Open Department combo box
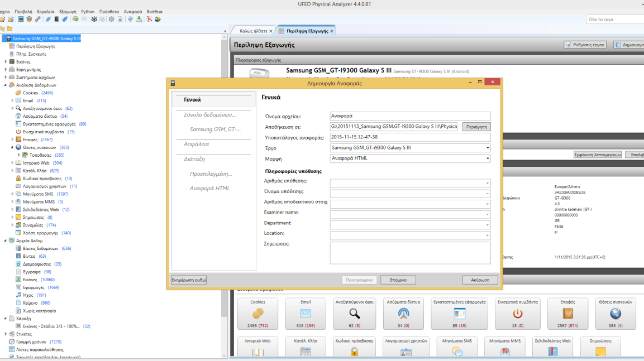 point(410,225)
